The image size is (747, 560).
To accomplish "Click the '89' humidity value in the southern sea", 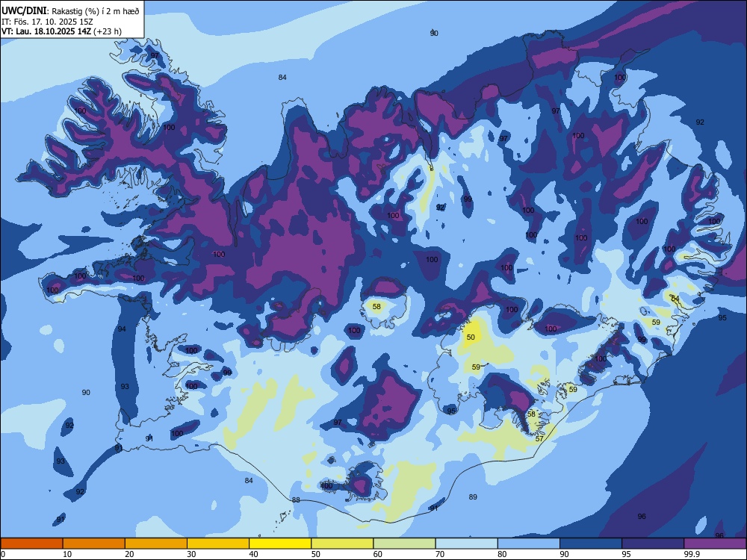I will (x=473, y=497).
